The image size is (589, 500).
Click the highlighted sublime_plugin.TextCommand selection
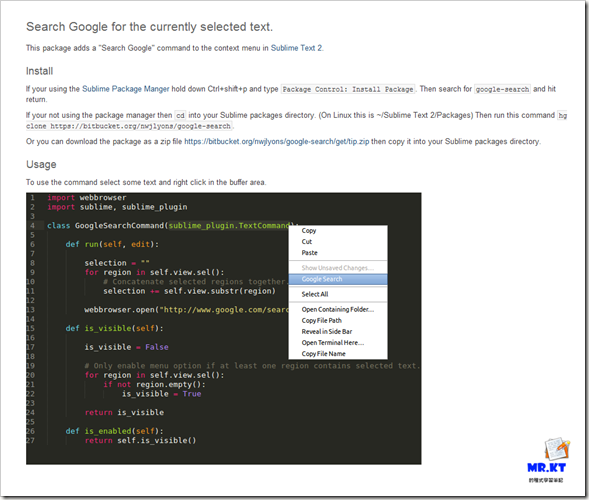coord(230,225)
